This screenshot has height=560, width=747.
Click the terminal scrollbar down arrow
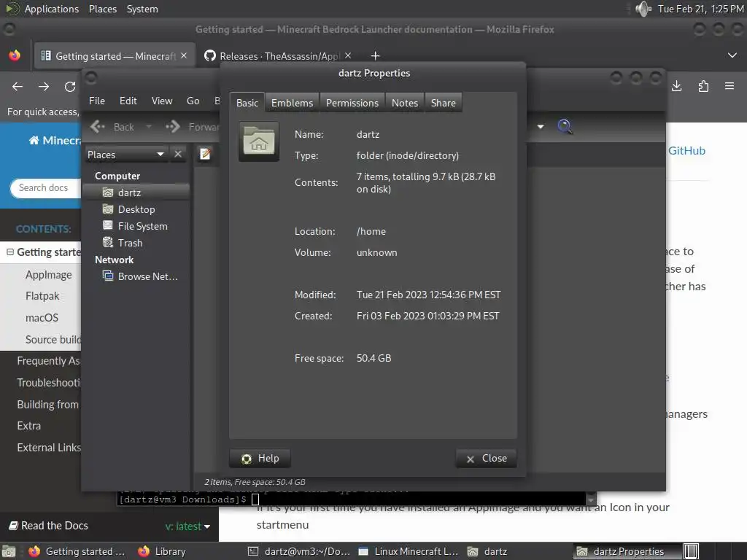pos(591,500)
